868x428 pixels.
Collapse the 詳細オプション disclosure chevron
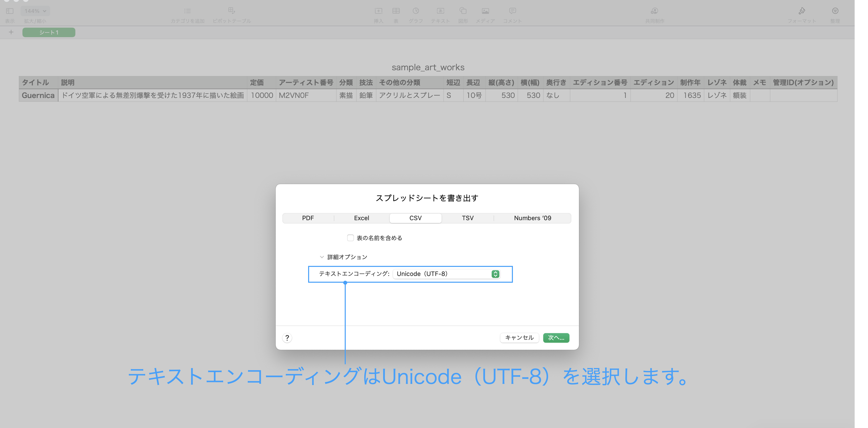pyautogui.click(x=322, y=257)
